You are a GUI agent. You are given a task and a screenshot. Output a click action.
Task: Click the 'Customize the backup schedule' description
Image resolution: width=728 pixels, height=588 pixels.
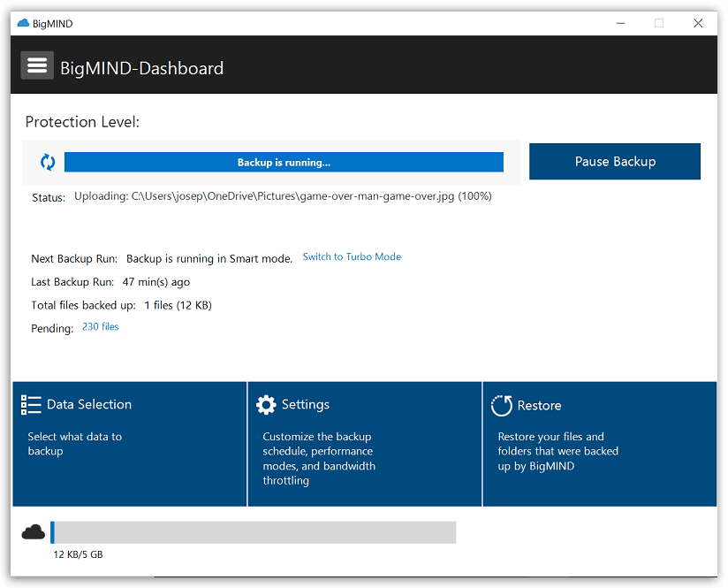(319, 458)
